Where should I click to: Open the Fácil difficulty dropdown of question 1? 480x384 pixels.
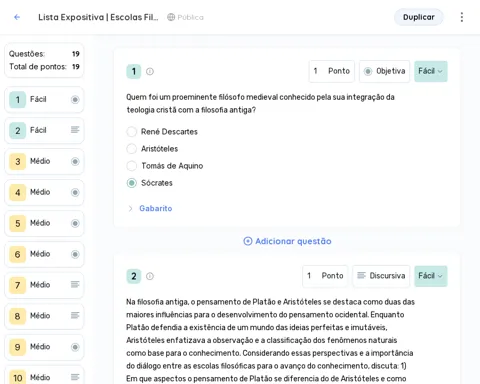click(431, 71)
